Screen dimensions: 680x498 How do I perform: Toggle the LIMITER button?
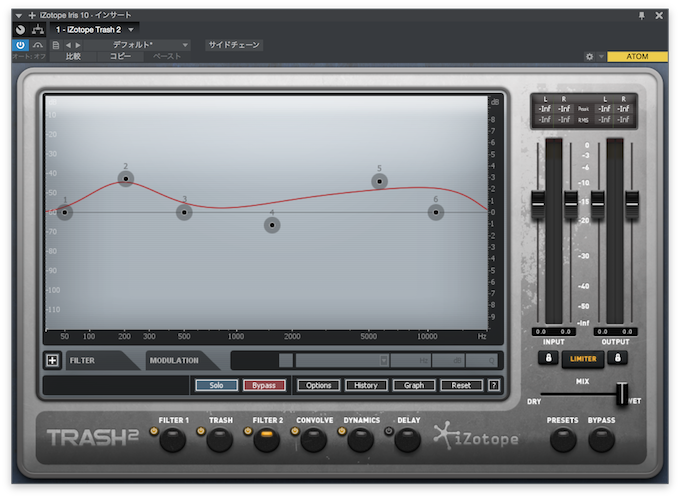click(x=583, y=359)
